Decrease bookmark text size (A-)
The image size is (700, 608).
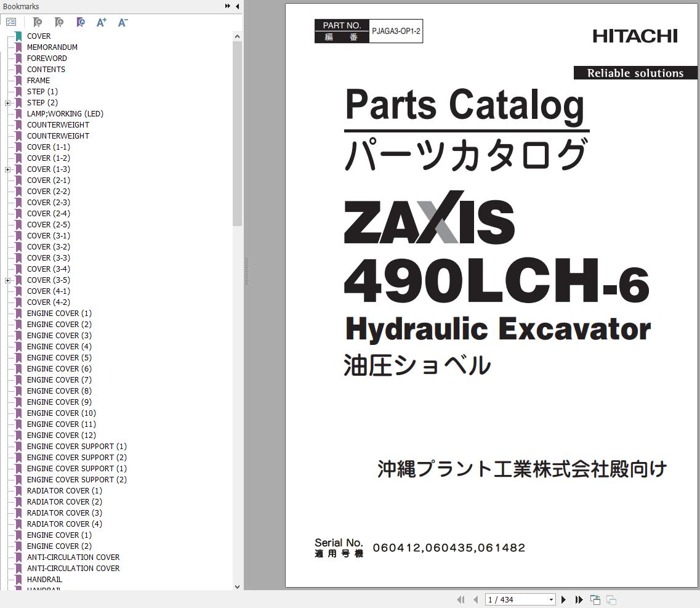coord(123,22)
